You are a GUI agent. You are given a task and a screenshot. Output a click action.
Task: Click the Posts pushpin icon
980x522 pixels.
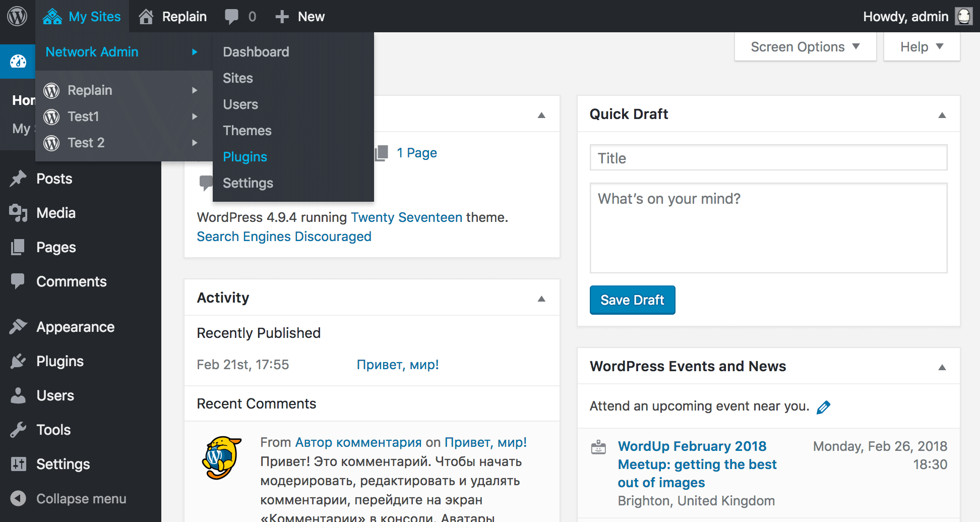click(18, 179)
